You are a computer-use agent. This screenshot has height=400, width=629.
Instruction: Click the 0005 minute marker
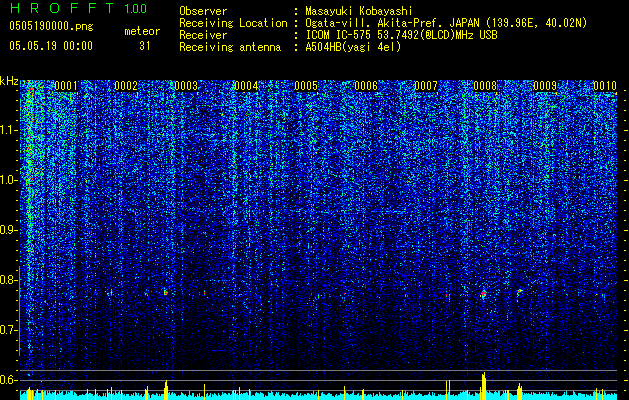click(306, 86)
